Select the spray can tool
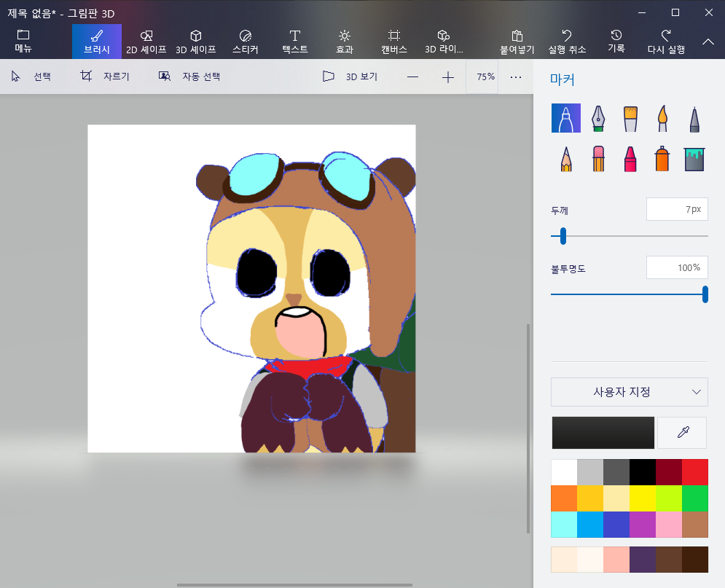The height and width of the screenshot is (588, 725). [662, 158]
